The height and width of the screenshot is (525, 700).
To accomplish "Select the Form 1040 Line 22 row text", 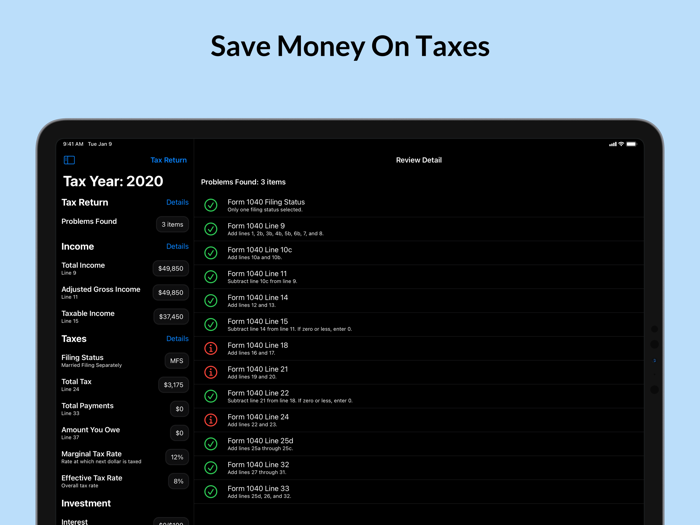I will pos(290,396).
